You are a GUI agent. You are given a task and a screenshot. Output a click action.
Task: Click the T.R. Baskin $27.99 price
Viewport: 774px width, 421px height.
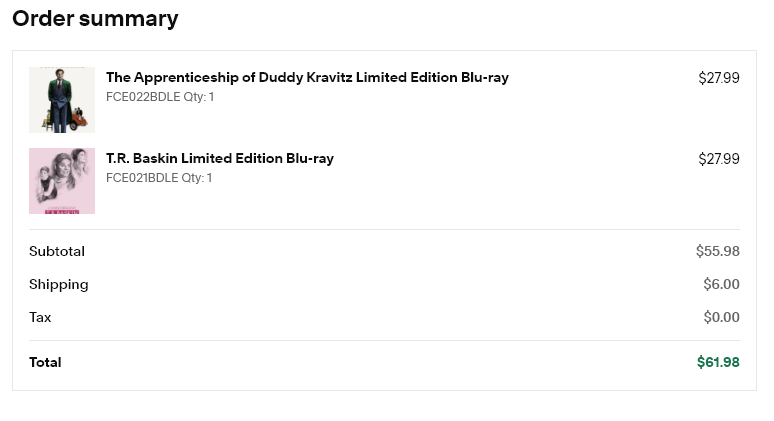[x=719, y=159]
